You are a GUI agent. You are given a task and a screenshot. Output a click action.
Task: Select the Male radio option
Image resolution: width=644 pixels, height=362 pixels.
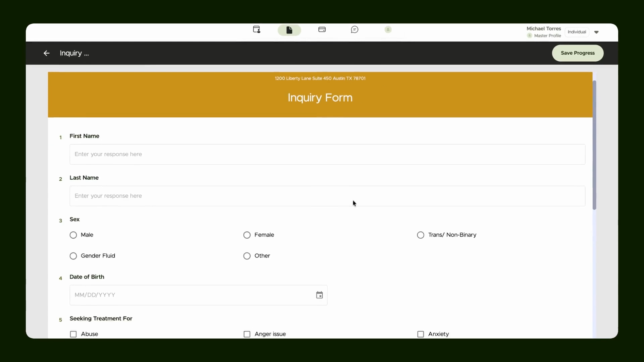click(x=73, y=235)
